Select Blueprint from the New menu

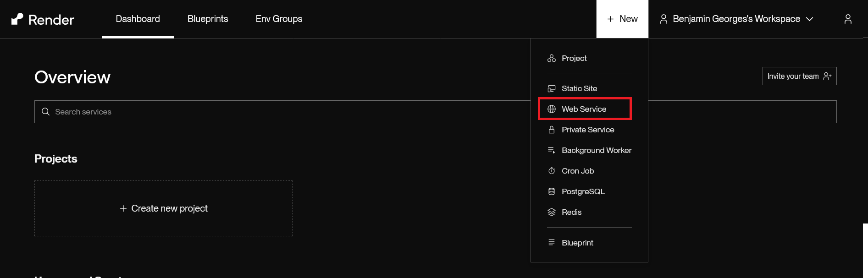pyautogui.click(x=577, y=243)
